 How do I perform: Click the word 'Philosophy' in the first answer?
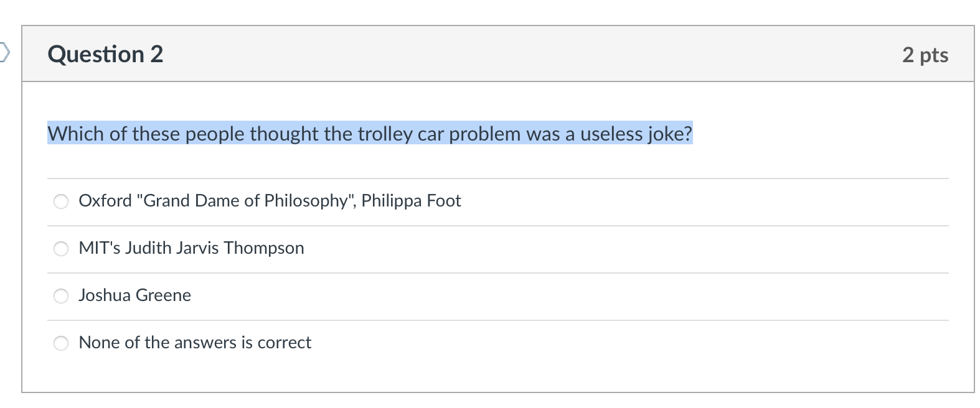pos(305,201)
